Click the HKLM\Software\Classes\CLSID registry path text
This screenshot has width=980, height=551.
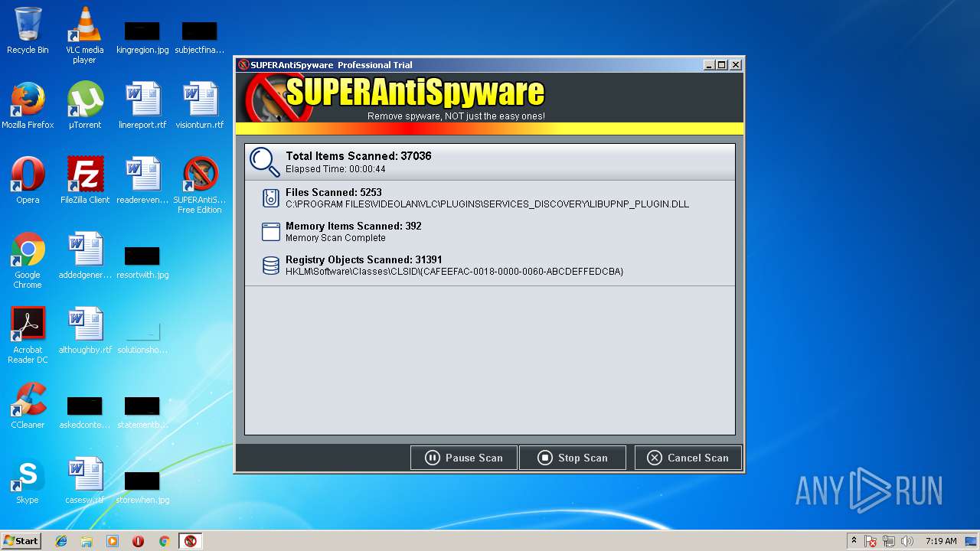tap(455, 272)
